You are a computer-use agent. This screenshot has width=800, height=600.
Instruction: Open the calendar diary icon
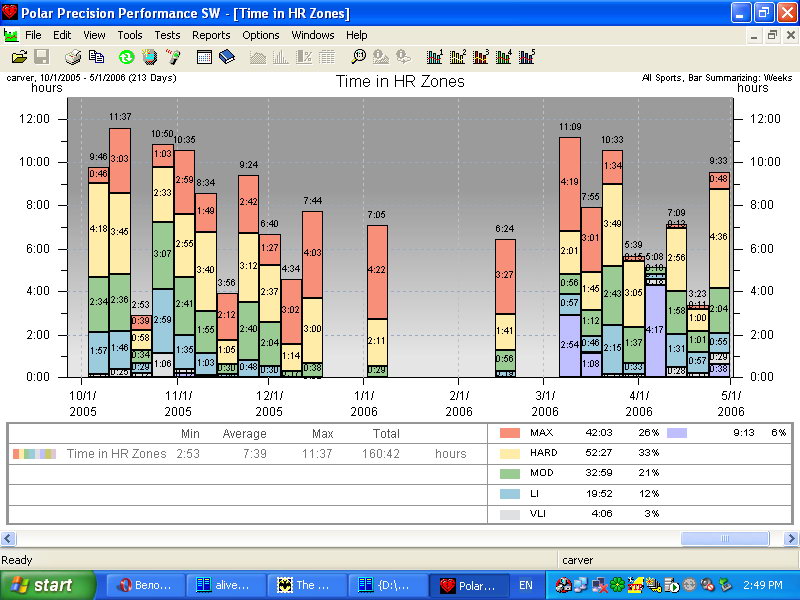pos(205,57)
